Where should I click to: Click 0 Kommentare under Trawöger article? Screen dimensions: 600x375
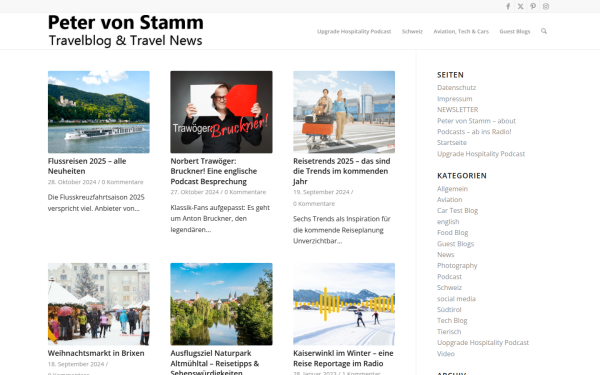(x=245, y=192)
